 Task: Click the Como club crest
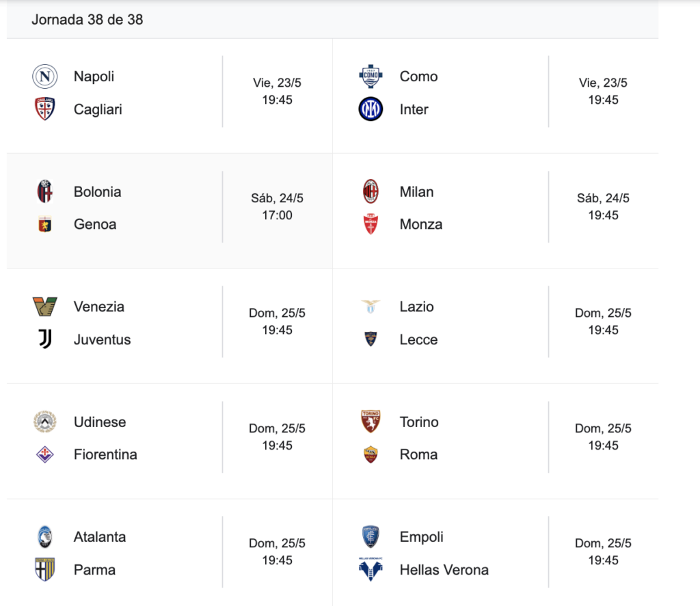371,77
